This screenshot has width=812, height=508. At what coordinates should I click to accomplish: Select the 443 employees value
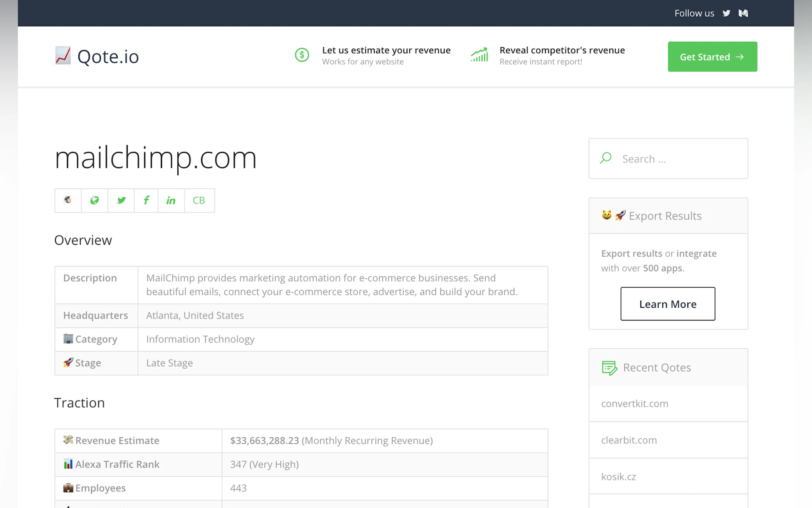point(238,488)
